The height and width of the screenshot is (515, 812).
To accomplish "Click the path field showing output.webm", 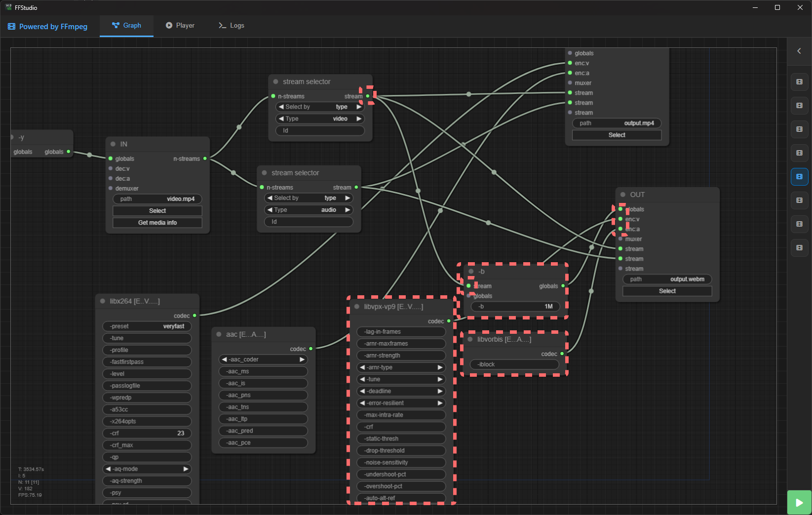I will point(667,279).
